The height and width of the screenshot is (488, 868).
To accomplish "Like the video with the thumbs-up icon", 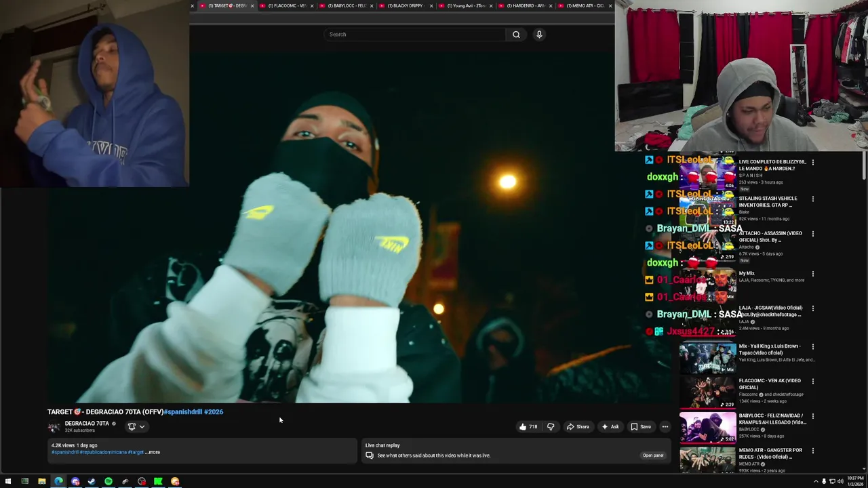I will (528, 427).
